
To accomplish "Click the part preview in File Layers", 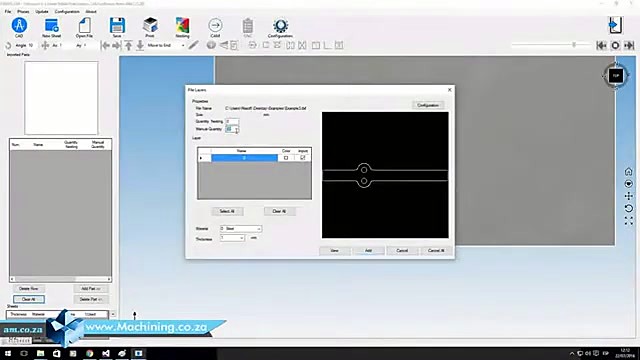I will pos(385,175).
